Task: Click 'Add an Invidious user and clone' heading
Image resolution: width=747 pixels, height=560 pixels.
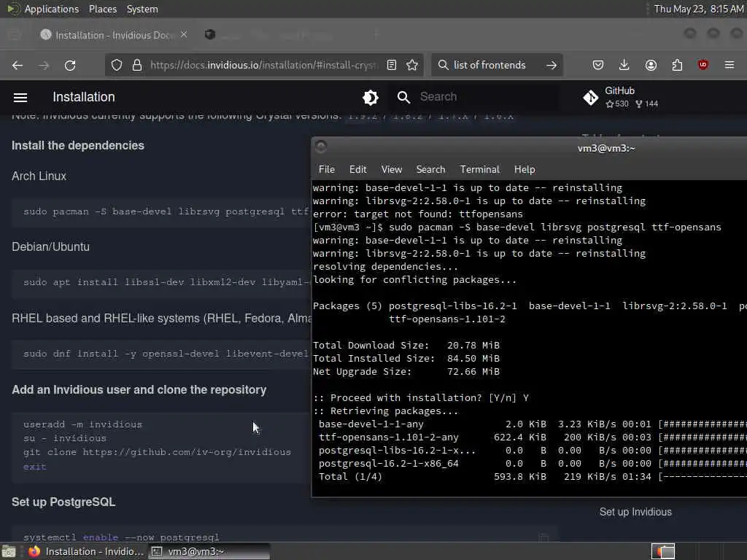Action: pyautogui.click(x=139, y=389)
